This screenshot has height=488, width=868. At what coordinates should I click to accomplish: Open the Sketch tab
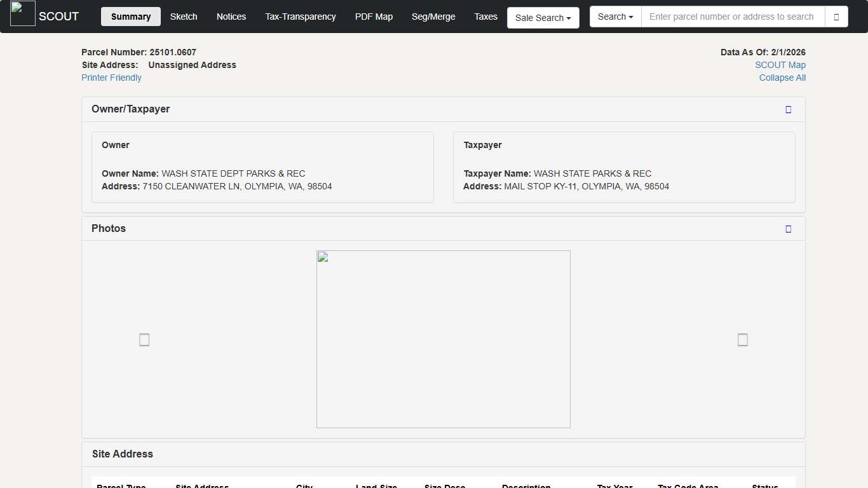pos(184,17)
